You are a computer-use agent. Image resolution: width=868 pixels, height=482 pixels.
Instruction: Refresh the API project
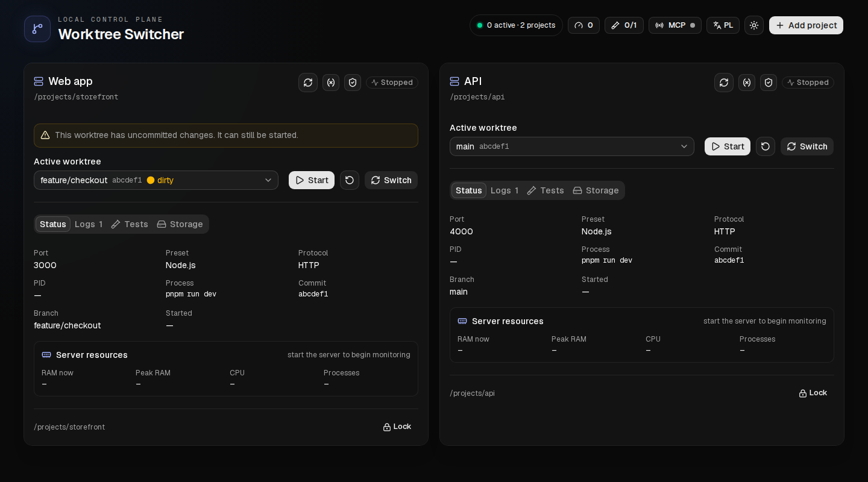coord(724,83)
